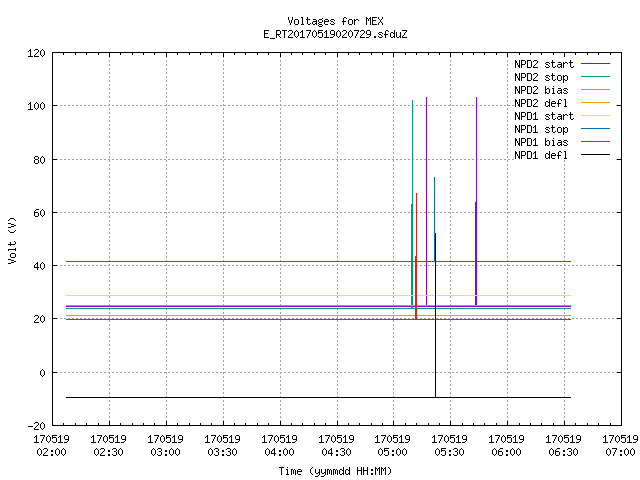640x480 pixels.
Task: Select the 'NPD2 start' legend label
Action: coord(544,64)
